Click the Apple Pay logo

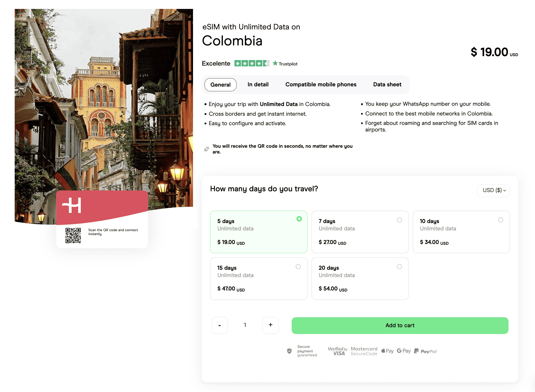pyautogui.click(x=387, y=351)
